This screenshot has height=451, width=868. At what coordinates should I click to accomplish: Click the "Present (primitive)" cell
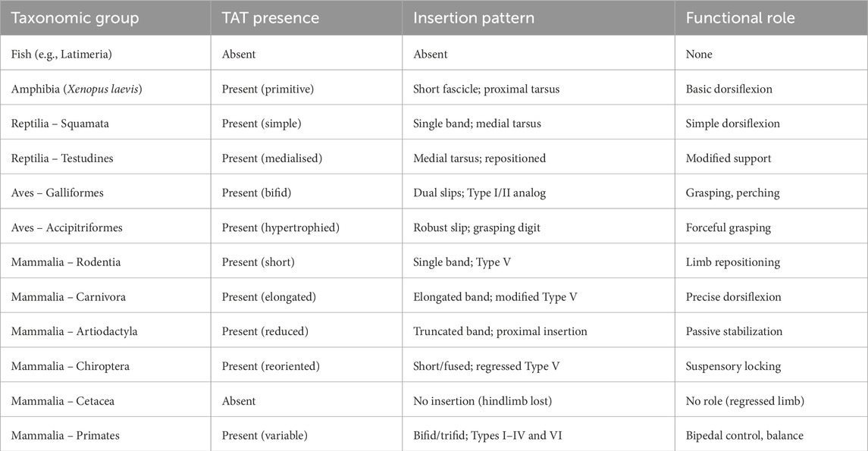(268, 89)
